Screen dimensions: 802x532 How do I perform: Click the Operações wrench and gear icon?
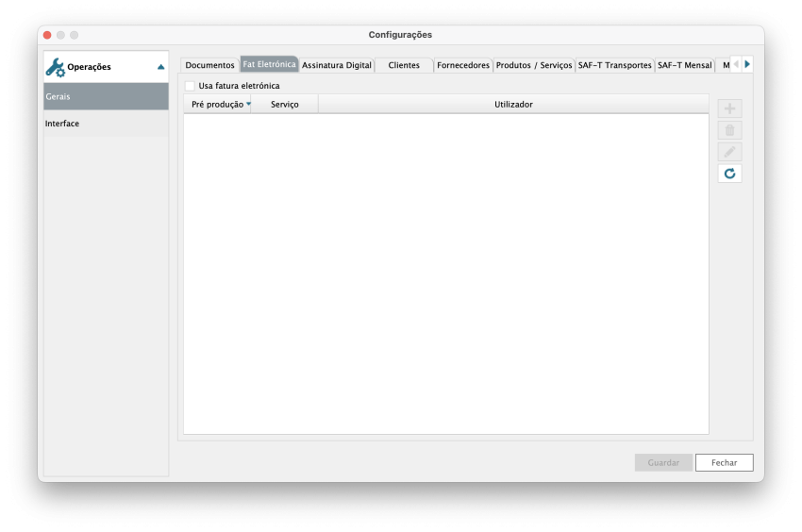tap(55, 67)
